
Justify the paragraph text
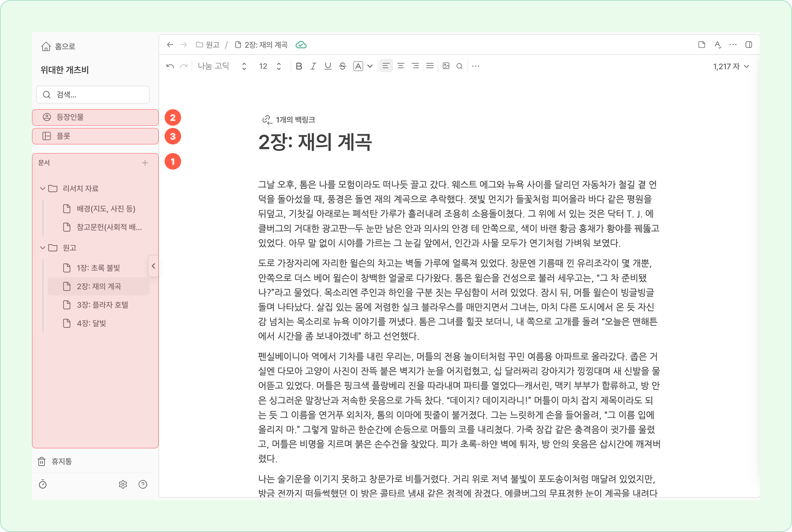click(x=430, y=66)
